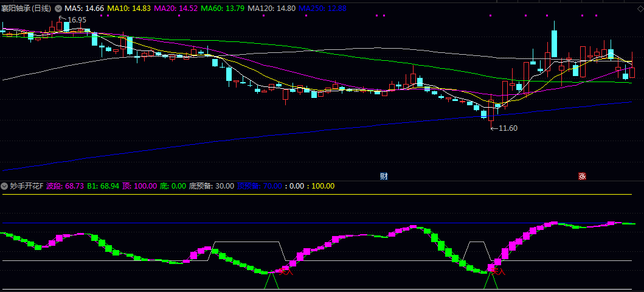644x292 pixels.
Task: Click the B1: 68.94 value
Action: [103, 186]
